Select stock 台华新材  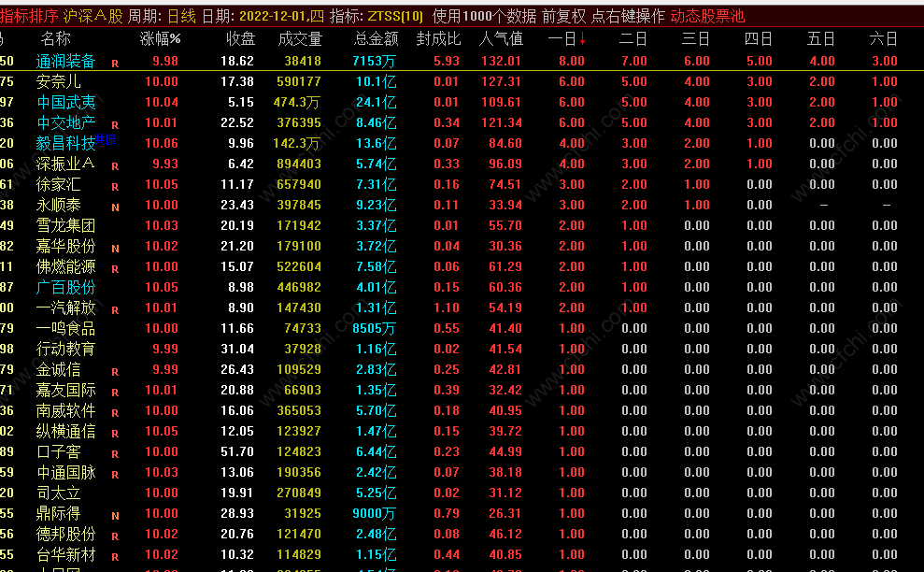(x=65, y=555)
